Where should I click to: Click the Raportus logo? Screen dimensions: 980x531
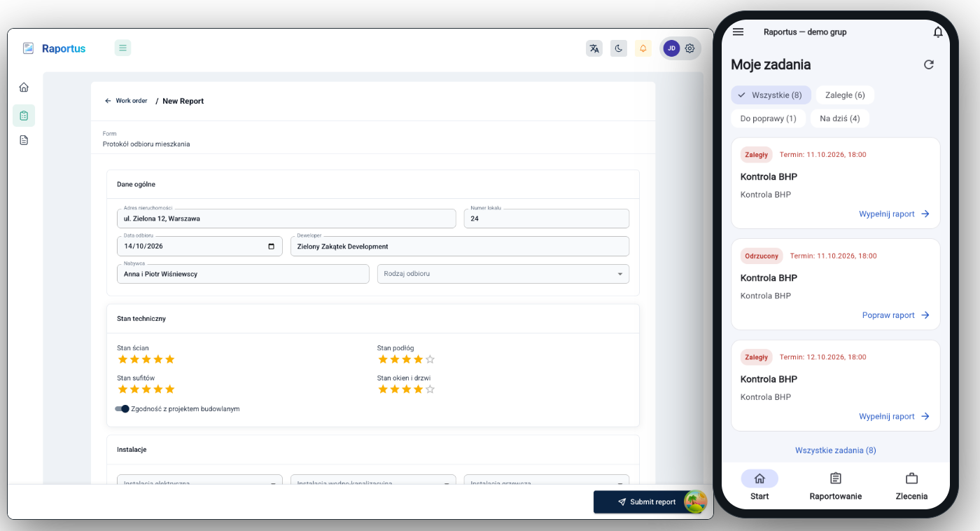pyautogui.click(x=54, y=48)
